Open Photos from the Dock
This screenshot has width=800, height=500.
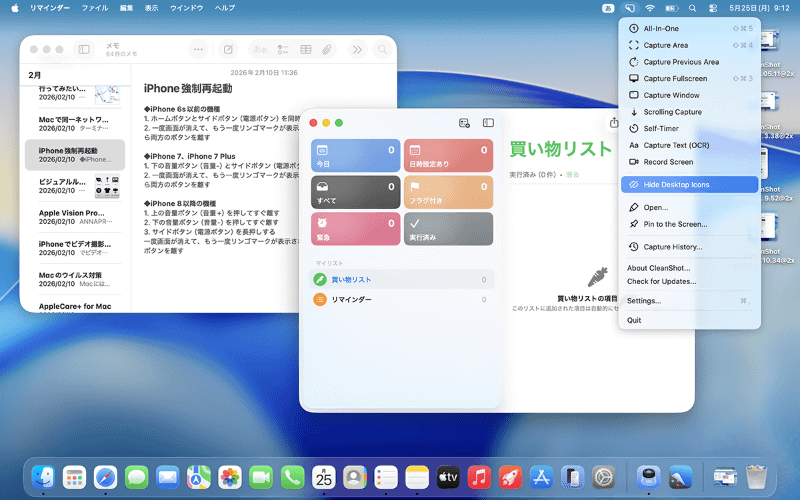(230, 478)
